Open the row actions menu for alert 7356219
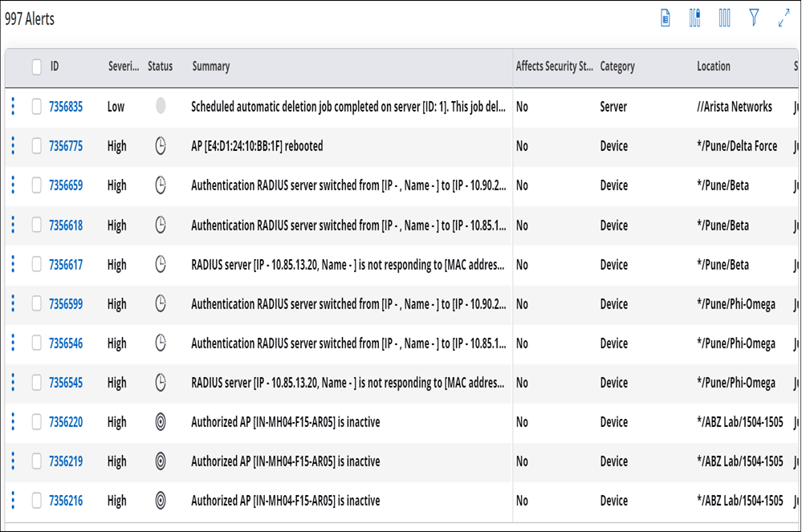The image size is (802, 532). click(14, 461)
